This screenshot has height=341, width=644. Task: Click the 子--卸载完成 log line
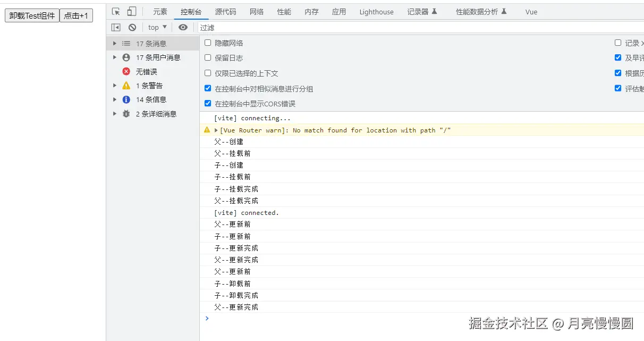422,295
